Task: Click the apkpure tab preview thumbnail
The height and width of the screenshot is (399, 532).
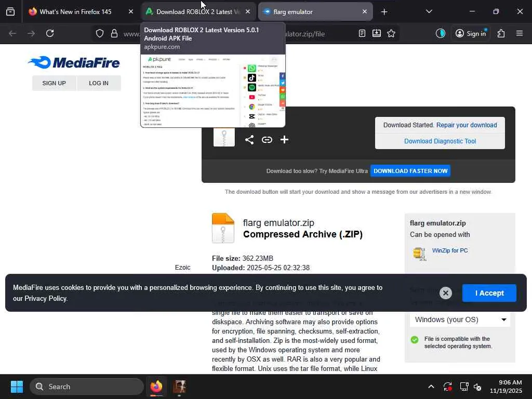Action: [213, 91]
